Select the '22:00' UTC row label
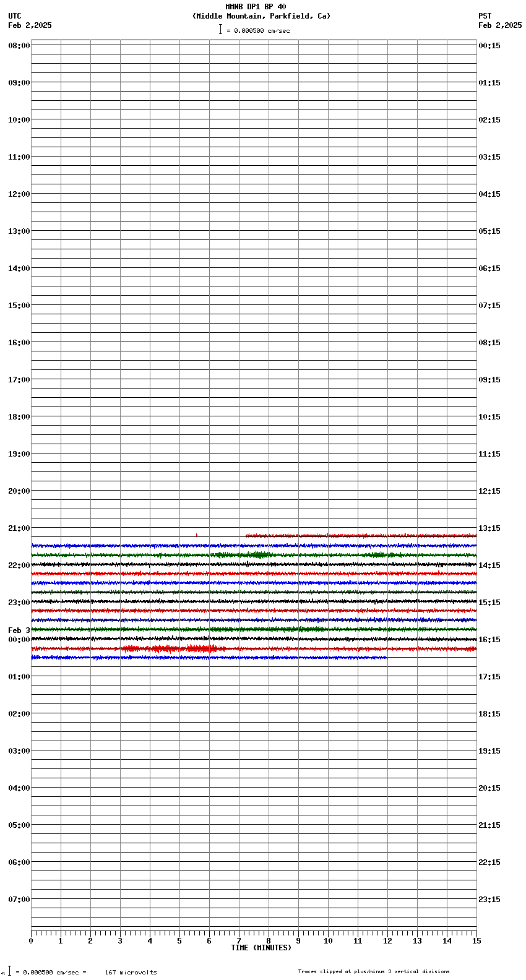 (x=19, y=565)
